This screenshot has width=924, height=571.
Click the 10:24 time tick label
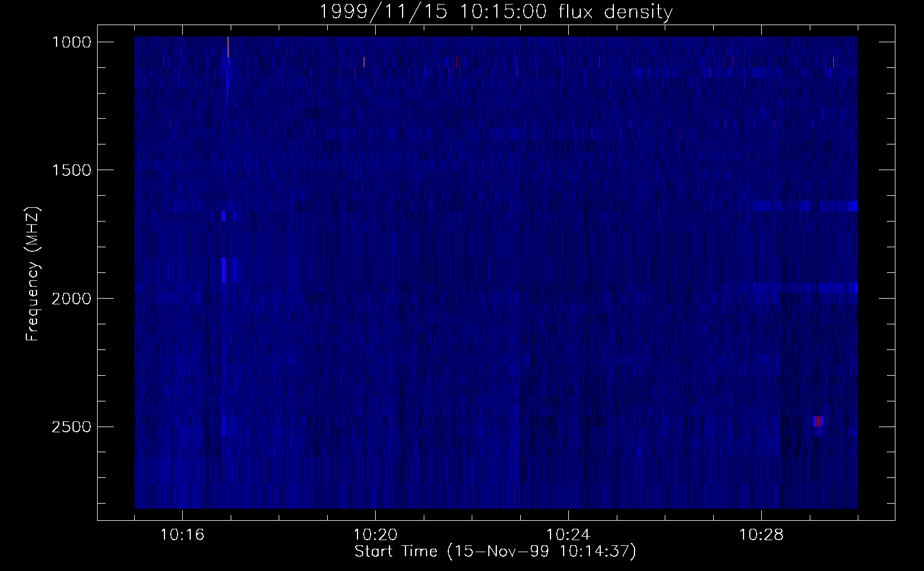pos(568,535)
